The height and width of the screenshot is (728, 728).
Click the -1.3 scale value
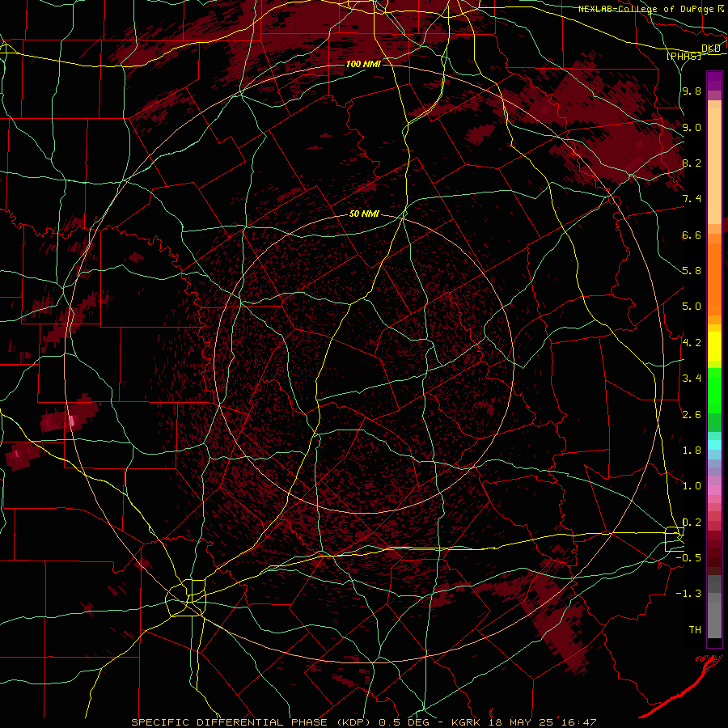click(688, 594)
